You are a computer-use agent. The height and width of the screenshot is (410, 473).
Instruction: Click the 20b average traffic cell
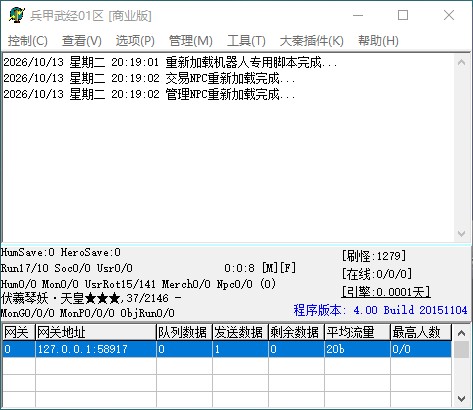357,349
